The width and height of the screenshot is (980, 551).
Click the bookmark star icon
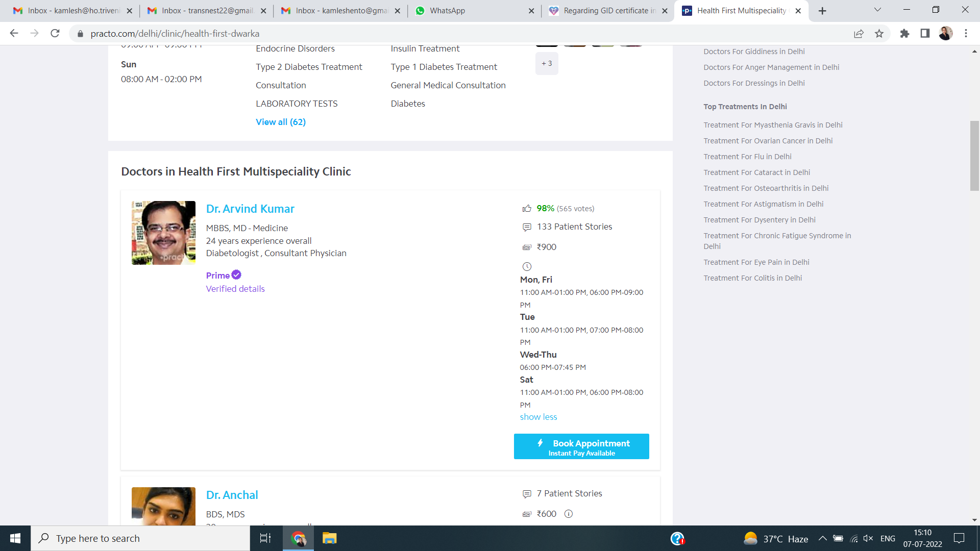pyautogui.click(x=879, y=34)
